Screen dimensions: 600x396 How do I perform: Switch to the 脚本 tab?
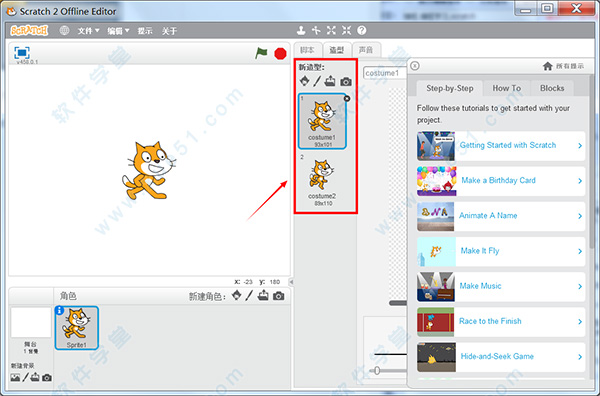307,50
